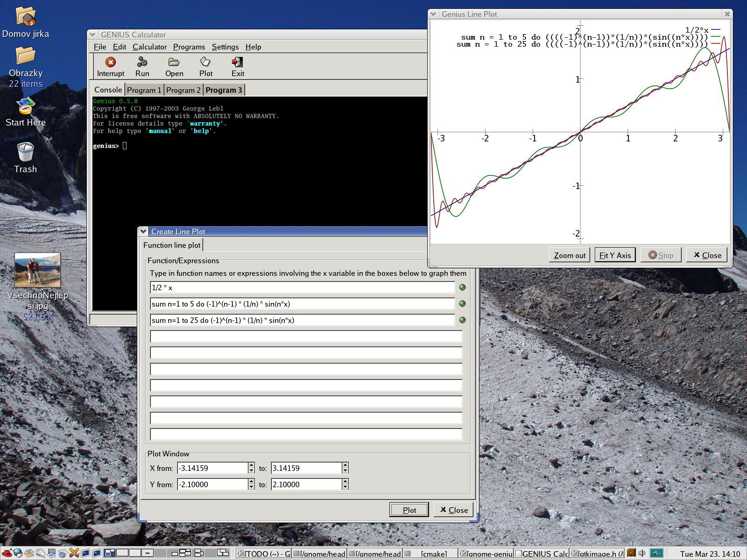Screen dimensions: 747x560
Task: Click the Stop button in plot window
Action: [661, 255]
